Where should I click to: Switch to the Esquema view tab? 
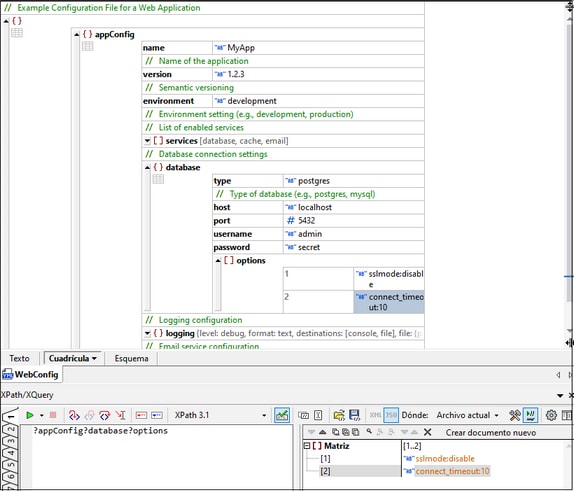(x=131, y=358)
